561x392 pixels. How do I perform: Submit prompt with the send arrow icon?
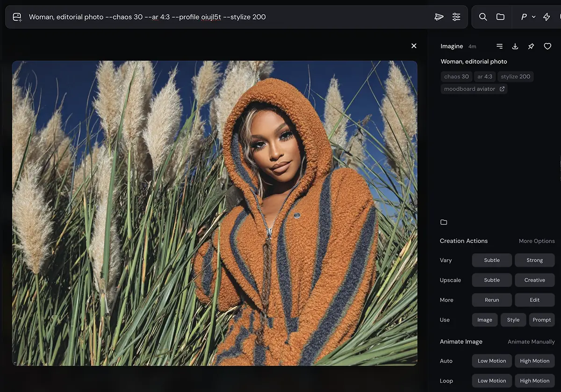(439, 17)
